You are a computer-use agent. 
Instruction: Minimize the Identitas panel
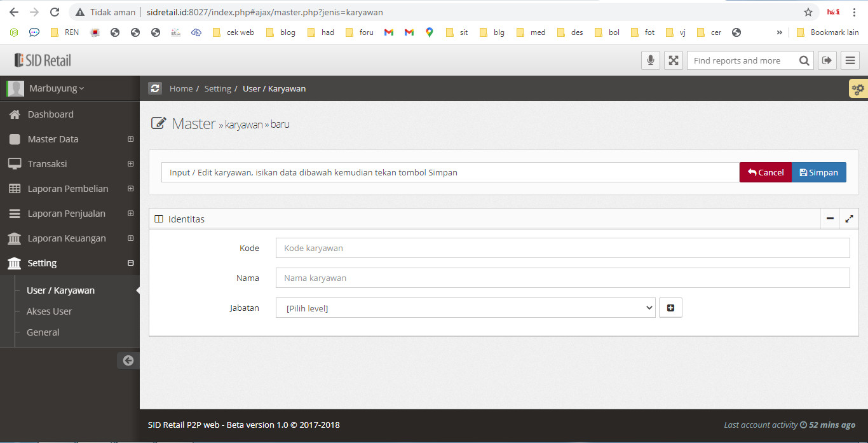[x=830, y=219]
